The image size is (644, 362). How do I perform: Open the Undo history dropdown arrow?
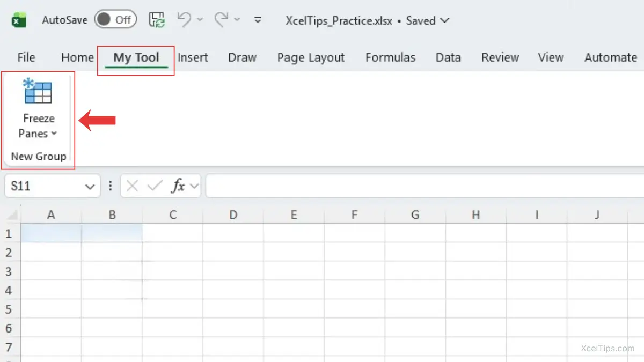point(200,20)
